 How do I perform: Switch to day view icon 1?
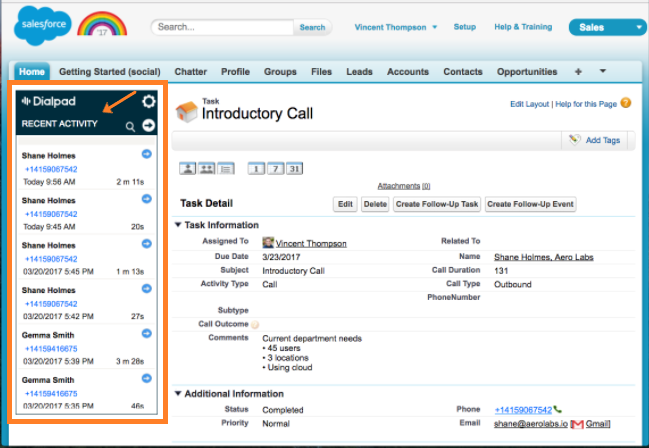tap(256, 169)
